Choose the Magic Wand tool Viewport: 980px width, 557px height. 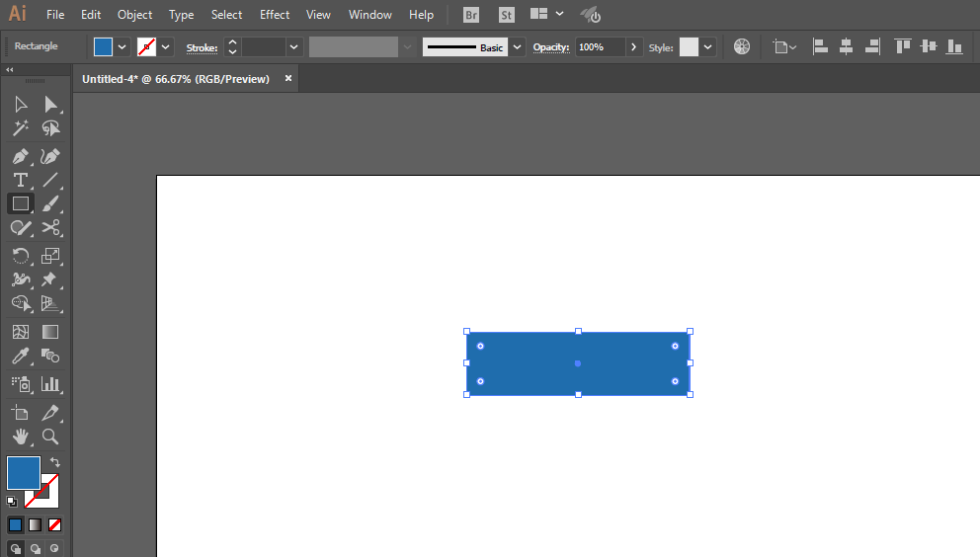[x=21, y=128]
